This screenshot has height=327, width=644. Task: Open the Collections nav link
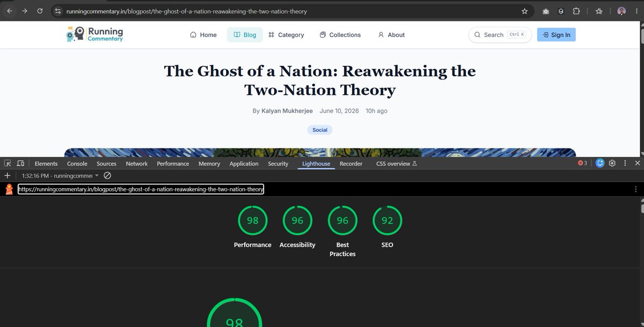tap(340, 35)
